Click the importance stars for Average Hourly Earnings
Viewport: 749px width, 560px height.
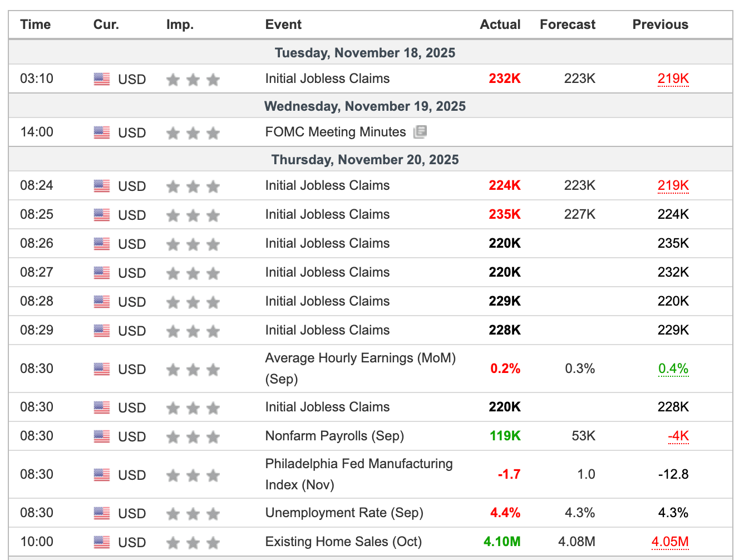click(x=193, y=370)
